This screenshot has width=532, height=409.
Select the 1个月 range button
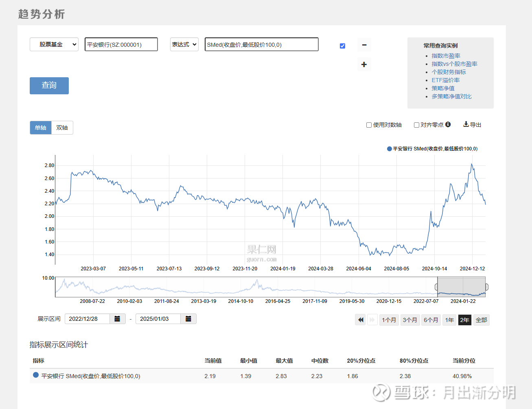(x=389, y=320)
